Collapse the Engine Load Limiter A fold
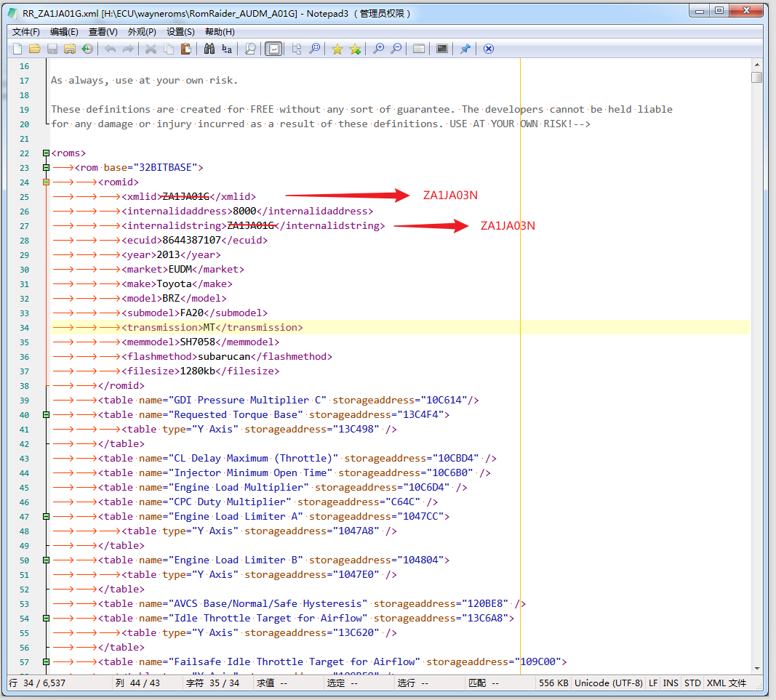 [46, 516]
